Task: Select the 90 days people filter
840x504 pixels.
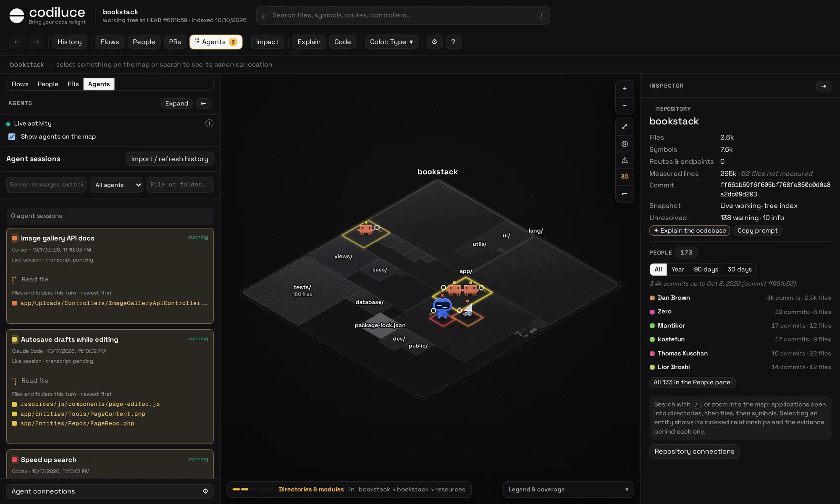Action: (706, 270)
